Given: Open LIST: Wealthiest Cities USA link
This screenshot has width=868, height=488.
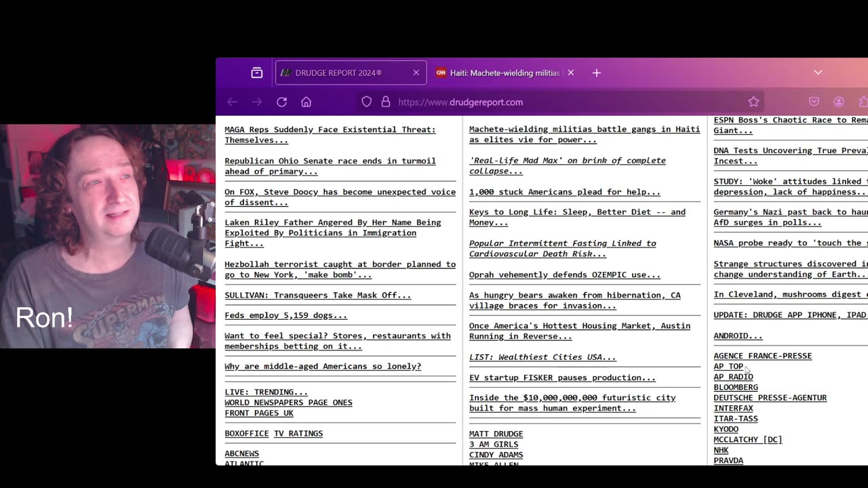Looking at the screenshot, I should (x=542, y=357).
